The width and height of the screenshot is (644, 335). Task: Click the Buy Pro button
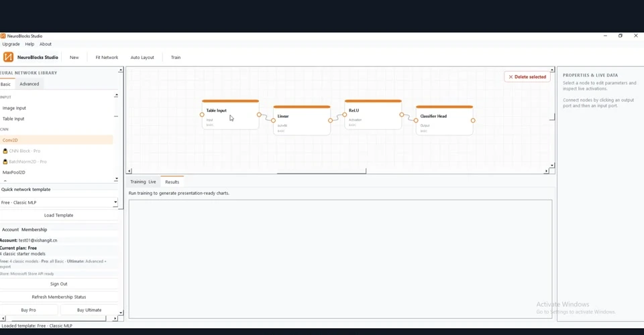coord(28,310)
